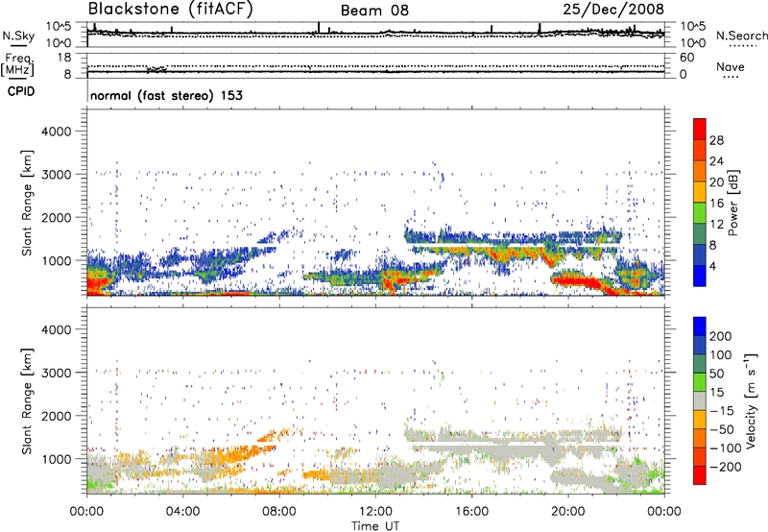Click the "100" label on the velocity colorbar
This screenshot has width=768, height=532.
point(721,355)
